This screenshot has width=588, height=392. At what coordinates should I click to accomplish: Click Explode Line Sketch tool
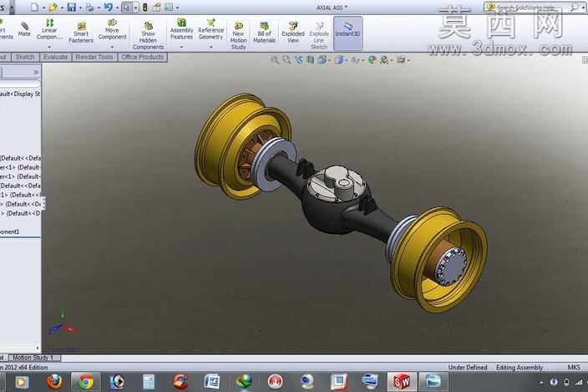tap(319, 36)
